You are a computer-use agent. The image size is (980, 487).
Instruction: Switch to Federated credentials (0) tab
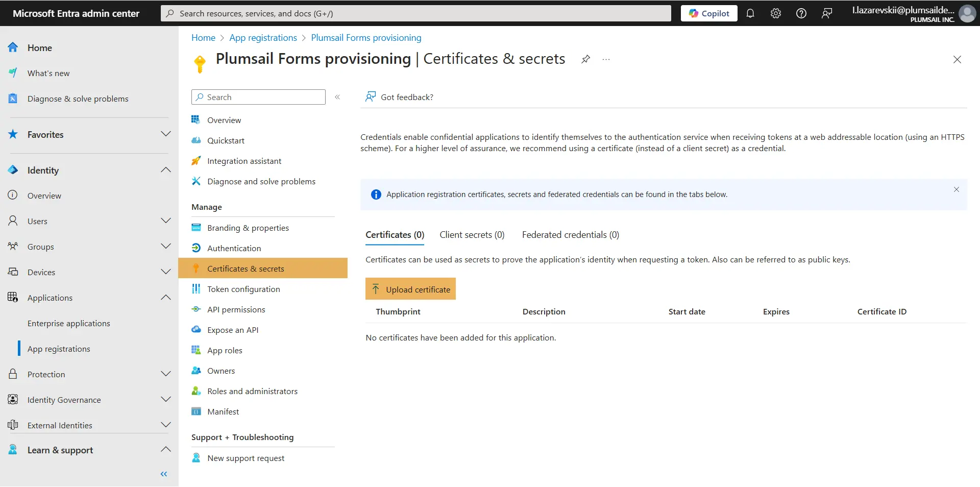[570, 235]
